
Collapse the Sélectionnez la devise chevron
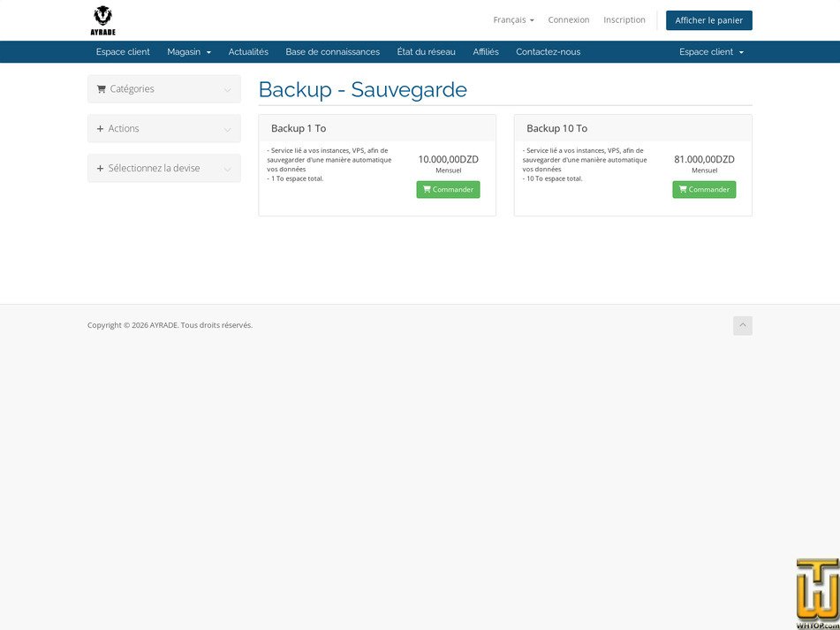click(227, 170)
